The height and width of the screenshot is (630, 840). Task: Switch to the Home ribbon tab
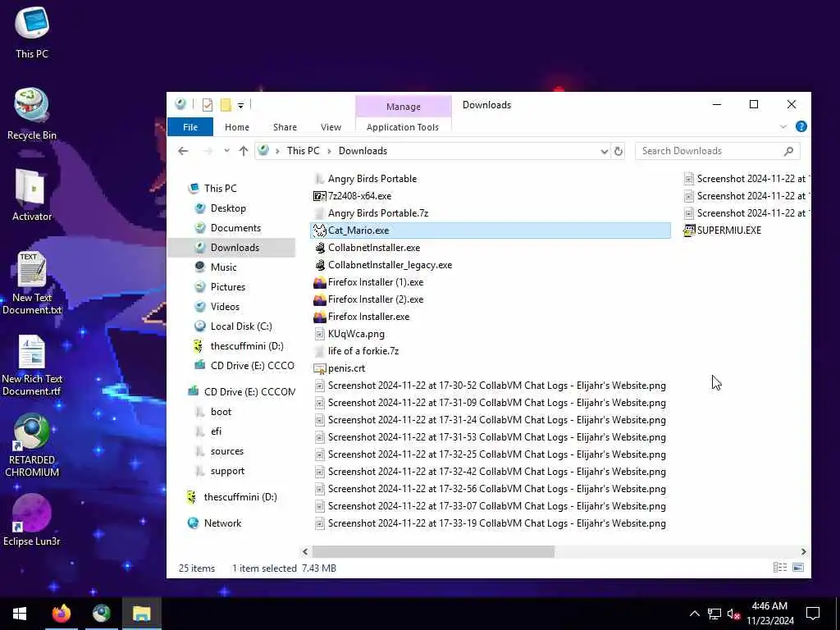tap(237, 127)
